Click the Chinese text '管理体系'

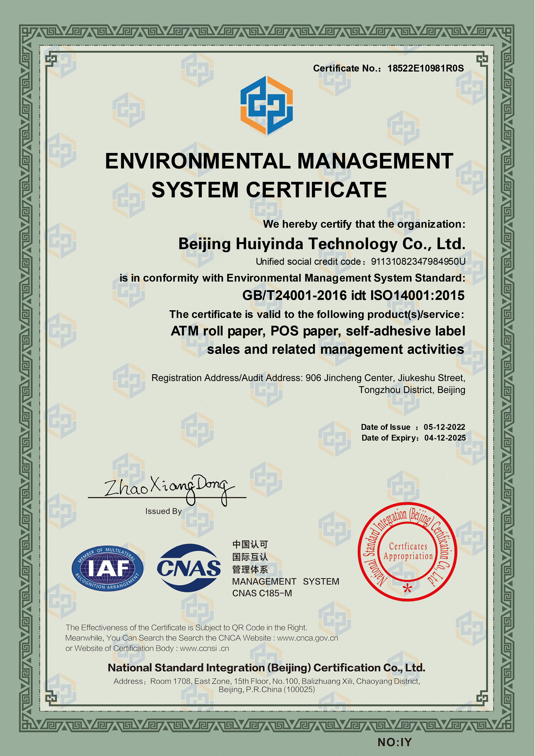click(x=250, y=570)
